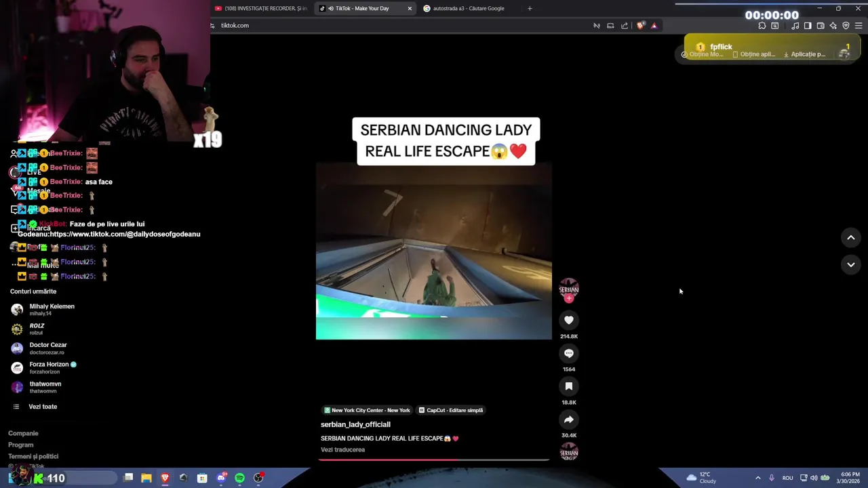Seek on the video progress bar
This screenshot has height=488, width=868.
point(434,460)
